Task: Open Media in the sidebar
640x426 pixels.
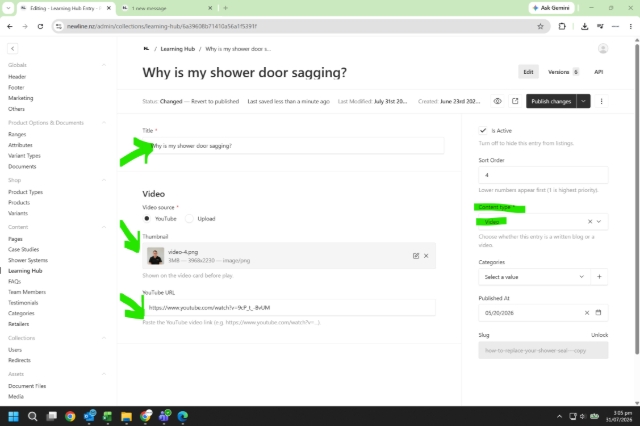Action: tap(16, 396)
